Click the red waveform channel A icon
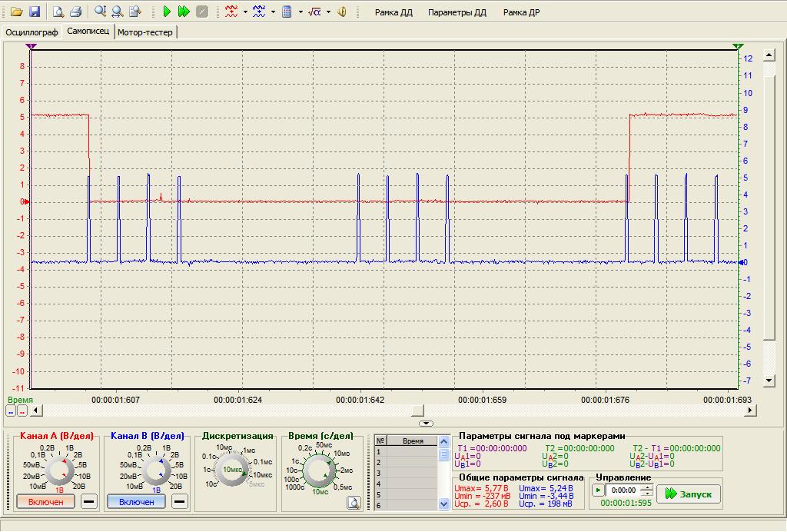This screenshot has height=532, width=787. pos(231,12)
